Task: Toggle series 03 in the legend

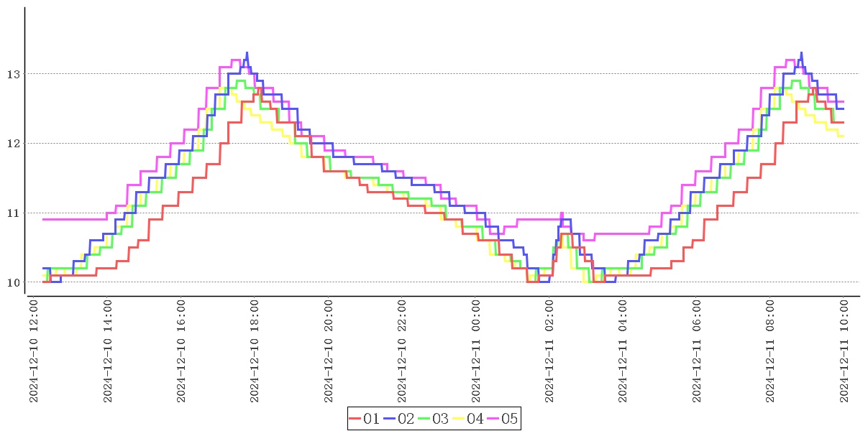Action: pos(434,419)
